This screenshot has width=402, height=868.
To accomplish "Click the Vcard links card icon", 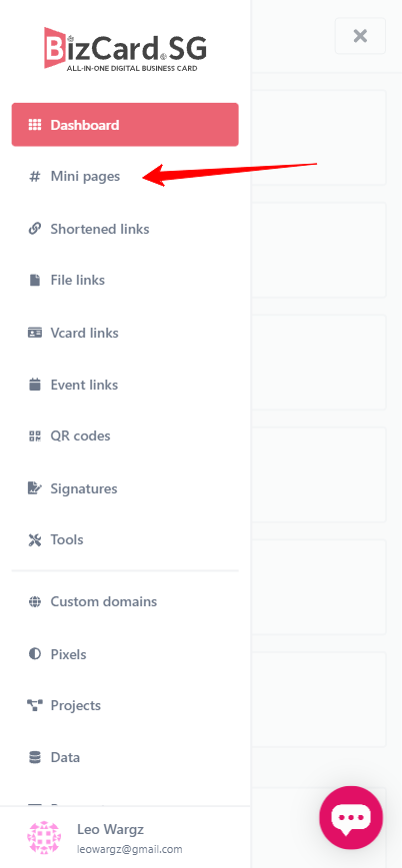I will tap(35, 333).
